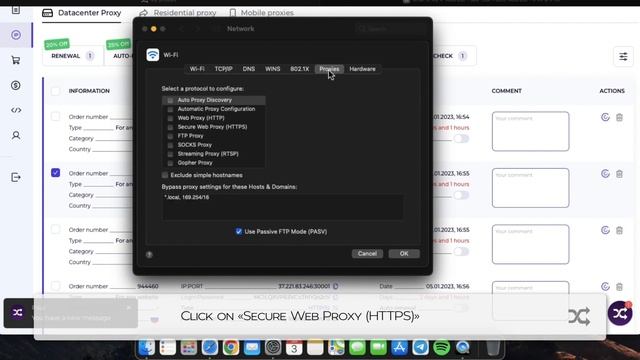Click the CHECK button on webpage
This screenshot has height=360, width=640.
449,56
